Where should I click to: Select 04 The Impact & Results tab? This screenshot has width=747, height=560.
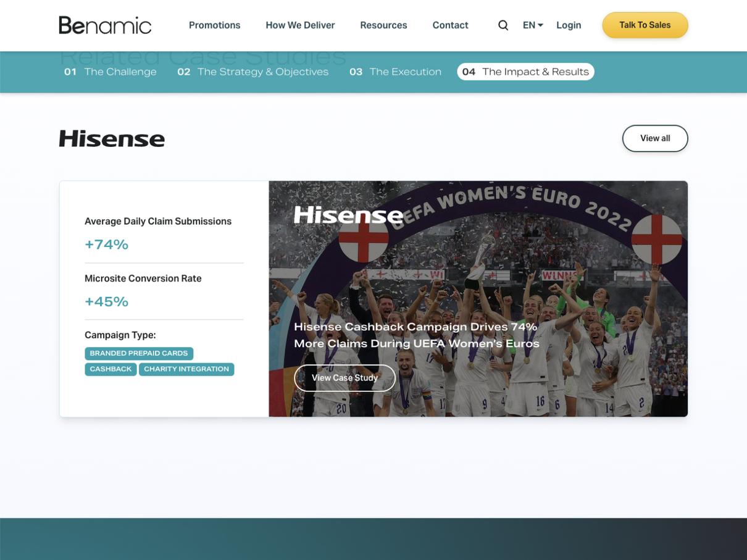[525, 72]
